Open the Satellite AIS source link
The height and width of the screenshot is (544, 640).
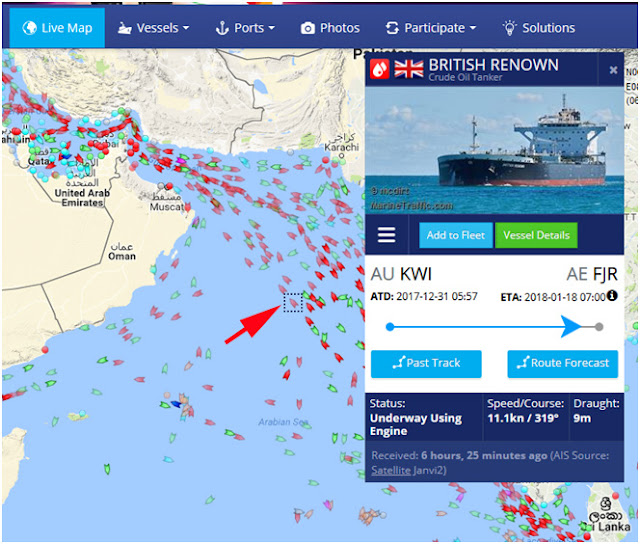[x=391, y=470]
